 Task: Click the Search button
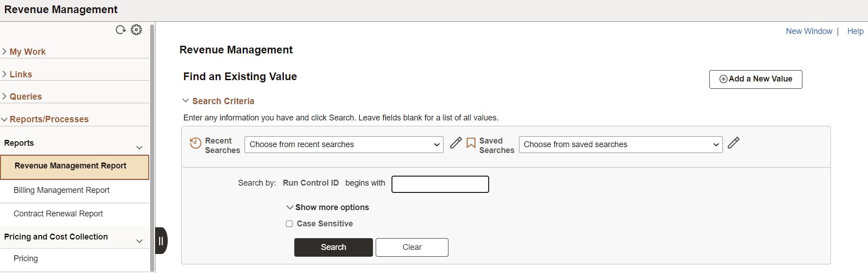333,247
